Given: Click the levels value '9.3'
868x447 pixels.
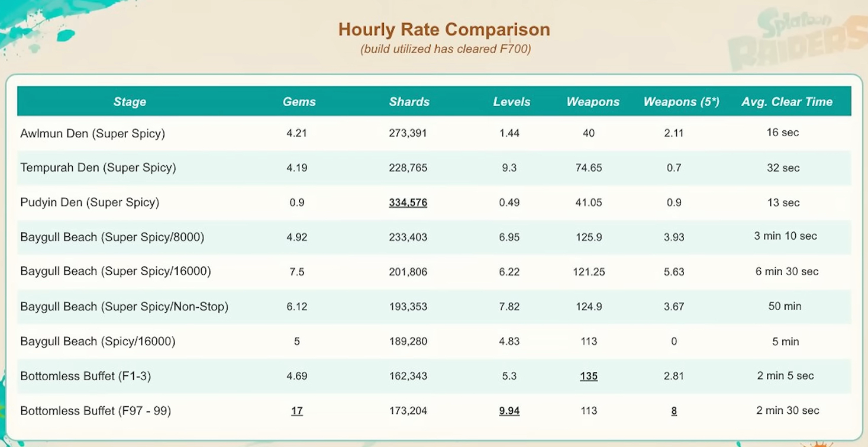Looking at the screenshot, I should tap(509, 168).
